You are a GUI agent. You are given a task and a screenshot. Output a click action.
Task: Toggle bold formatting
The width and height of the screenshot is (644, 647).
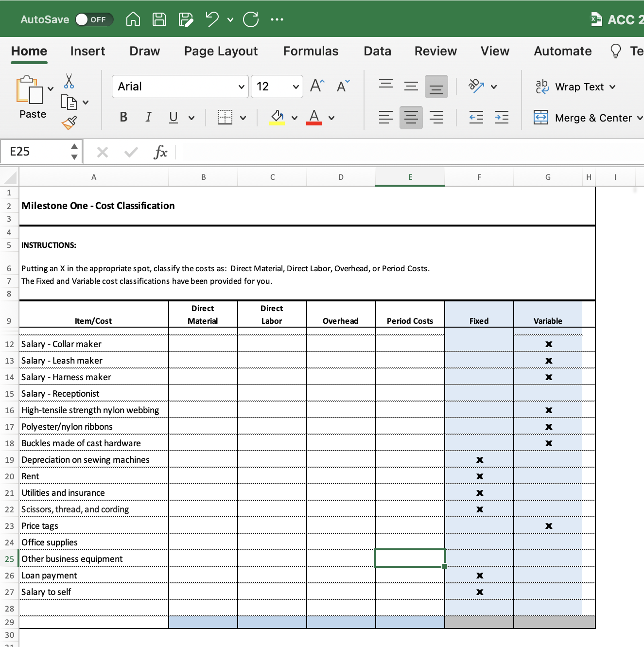pyautogui.click(x=123, y=117)
